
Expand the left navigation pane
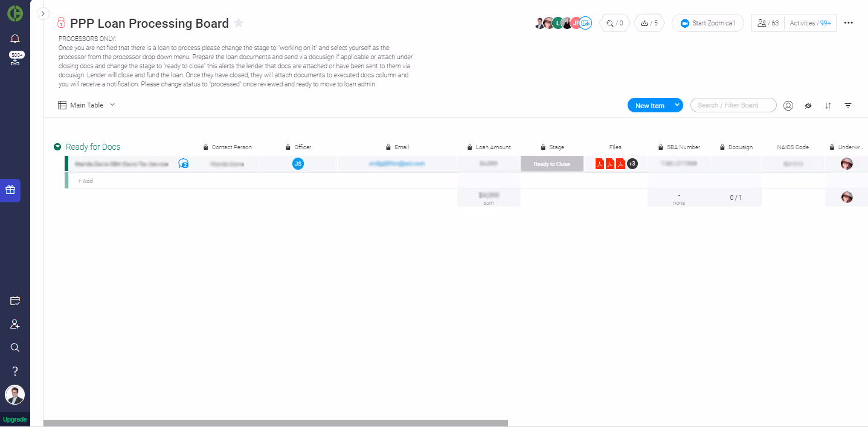point(43,13)
